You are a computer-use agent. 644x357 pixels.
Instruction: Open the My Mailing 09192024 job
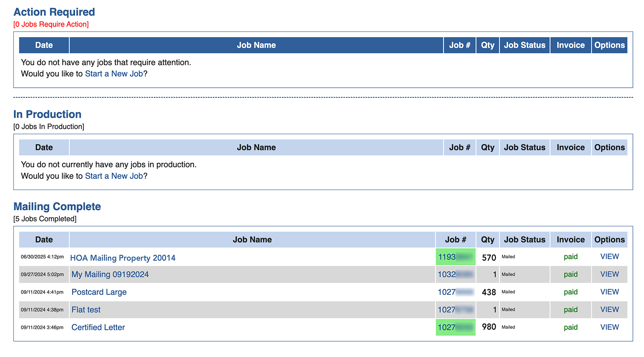[x=110, y=274]
